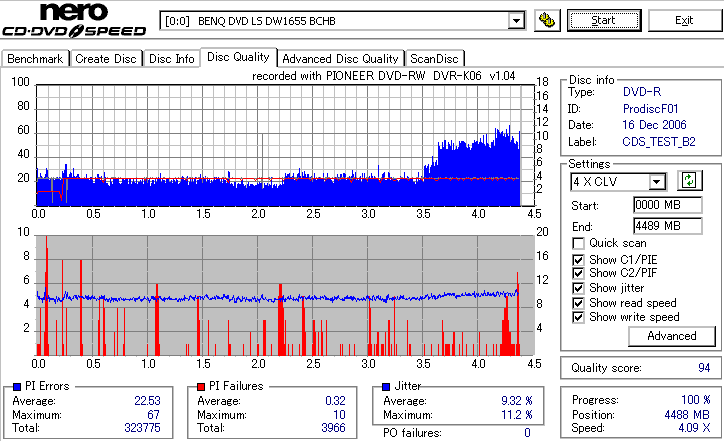Image resolution: width=724 pixels, height=441 pixels.
Task: Click the PI Errors maximum 67
Action: [154, 415]
